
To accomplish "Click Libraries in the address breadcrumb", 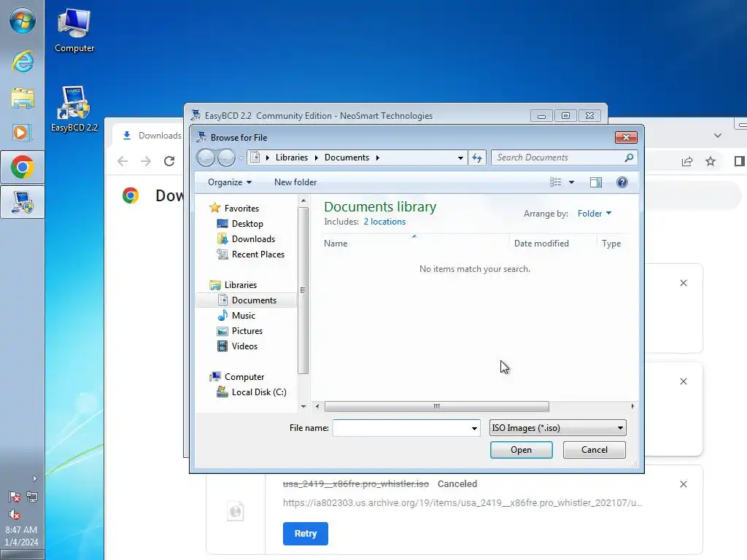I will (292, 157).
